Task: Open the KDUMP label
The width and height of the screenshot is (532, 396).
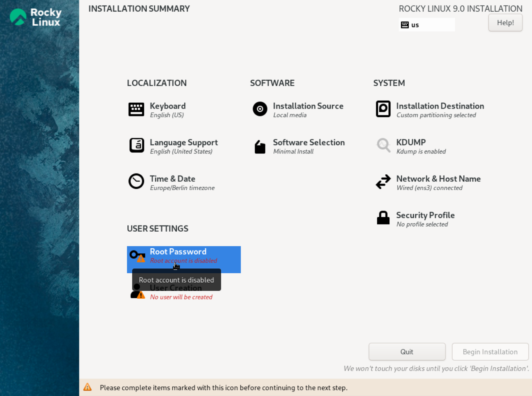Action: (411, 143)
